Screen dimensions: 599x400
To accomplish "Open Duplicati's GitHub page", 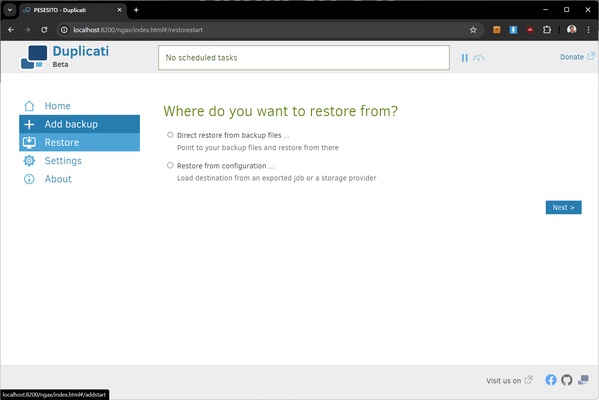I will pos(567,380).
